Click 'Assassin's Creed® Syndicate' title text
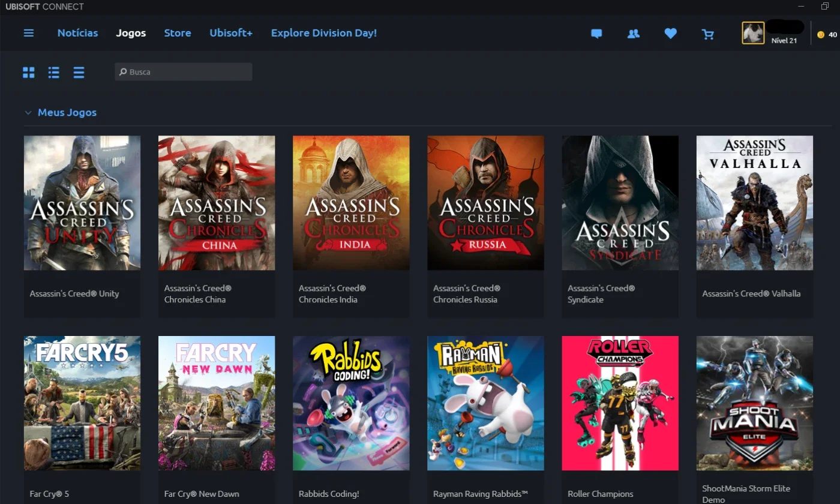This screenshot has height=504, width=840. pos(601,294)
